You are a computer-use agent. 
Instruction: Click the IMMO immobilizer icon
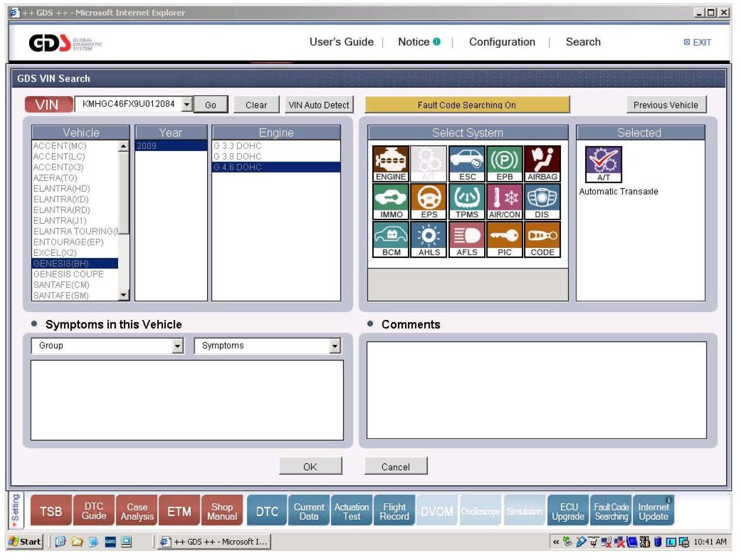[390, 201]
